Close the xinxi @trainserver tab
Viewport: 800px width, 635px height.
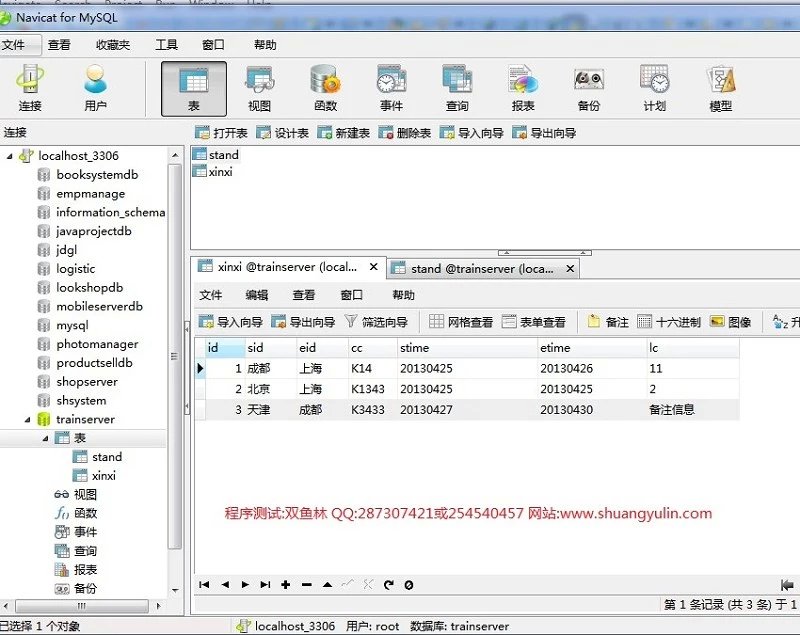click(x=373, y=267)
